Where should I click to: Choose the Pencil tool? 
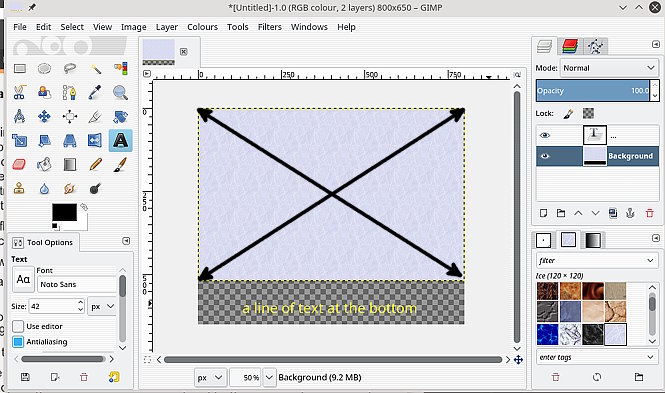point(95,164)
